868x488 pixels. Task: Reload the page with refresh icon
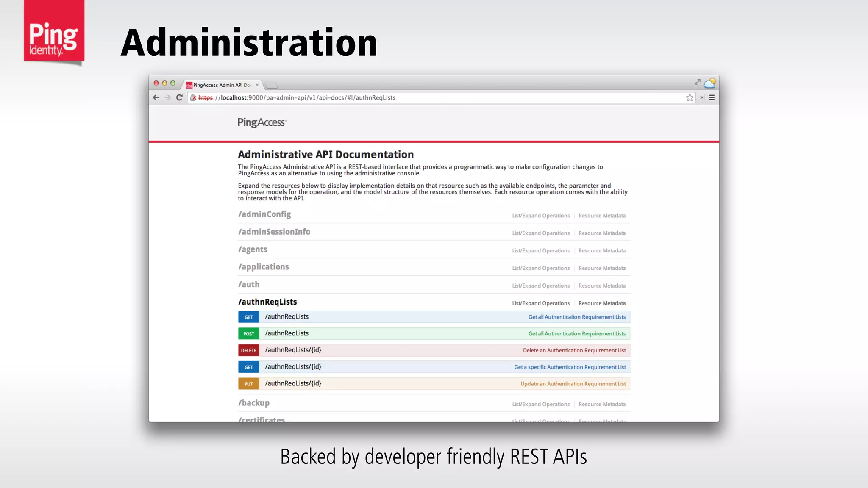click(179, 97)
